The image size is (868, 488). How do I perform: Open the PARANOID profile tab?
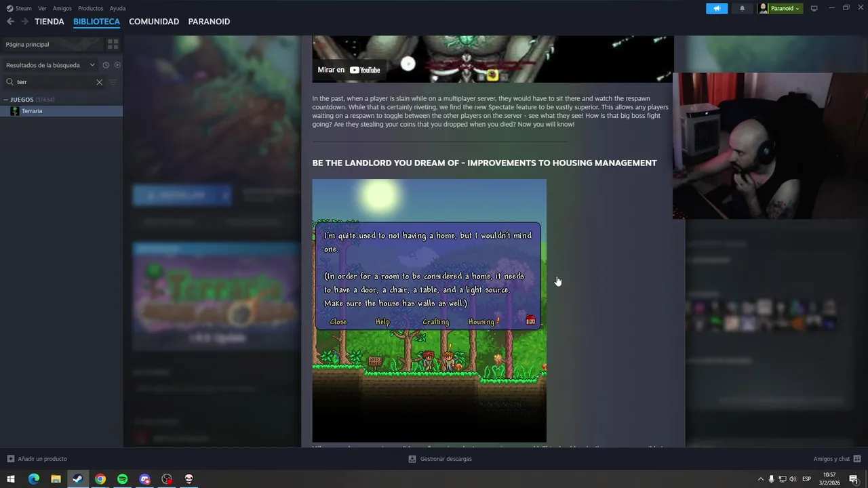coord(209,22)
